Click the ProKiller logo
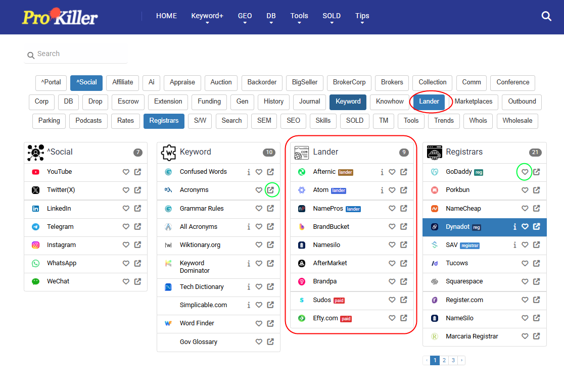 click(60, 17)
